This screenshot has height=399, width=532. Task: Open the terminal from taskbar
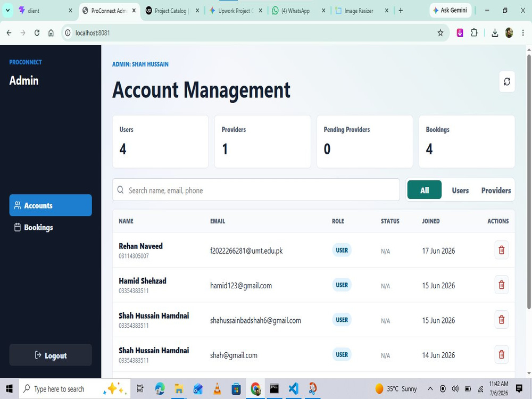(x=274, y=388)
